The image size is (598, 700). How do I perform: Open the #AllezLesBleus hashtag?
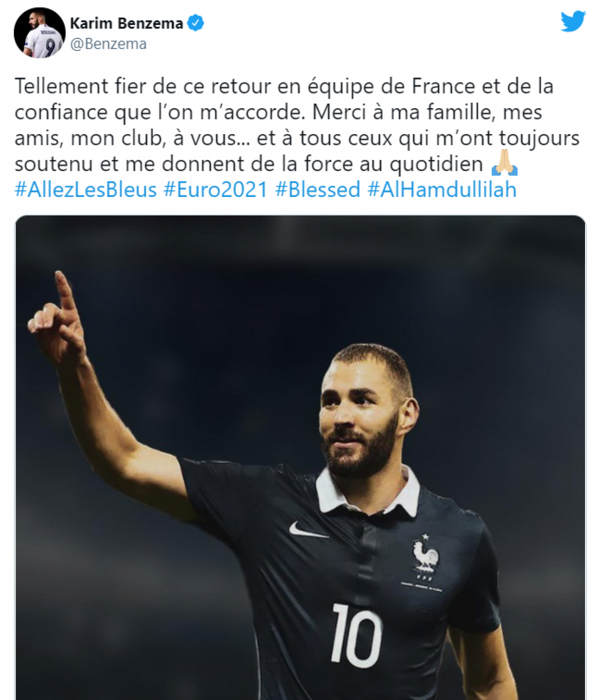pos(86,190)
